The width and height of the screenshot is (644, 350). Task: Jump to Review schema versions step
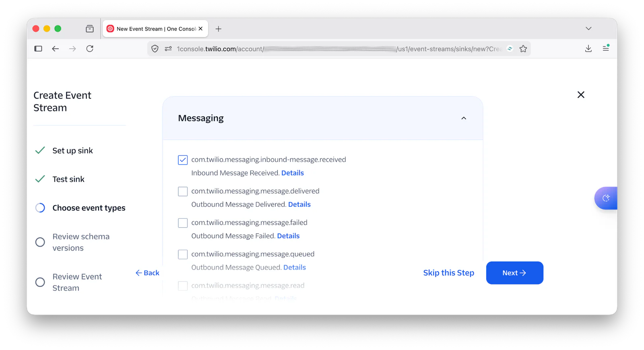[x=81, y=242]
